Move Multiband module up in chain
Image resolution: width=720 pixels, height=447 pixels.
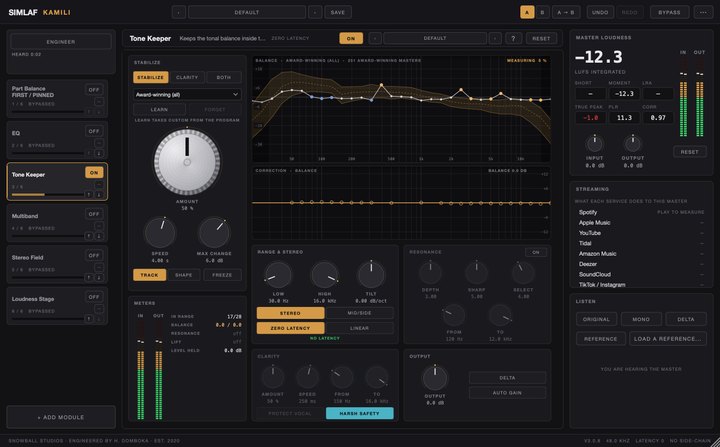coord(89,236)
